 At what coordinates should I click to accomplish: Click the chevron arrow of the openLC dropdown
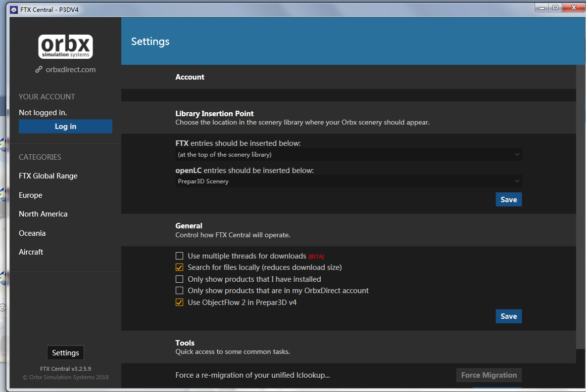517,181
